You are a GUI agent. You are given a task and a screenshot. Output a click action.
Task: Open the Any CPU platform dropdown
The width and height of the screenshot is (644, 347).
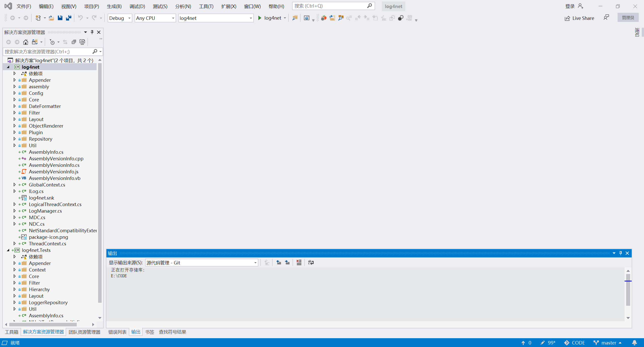[173, 18]
